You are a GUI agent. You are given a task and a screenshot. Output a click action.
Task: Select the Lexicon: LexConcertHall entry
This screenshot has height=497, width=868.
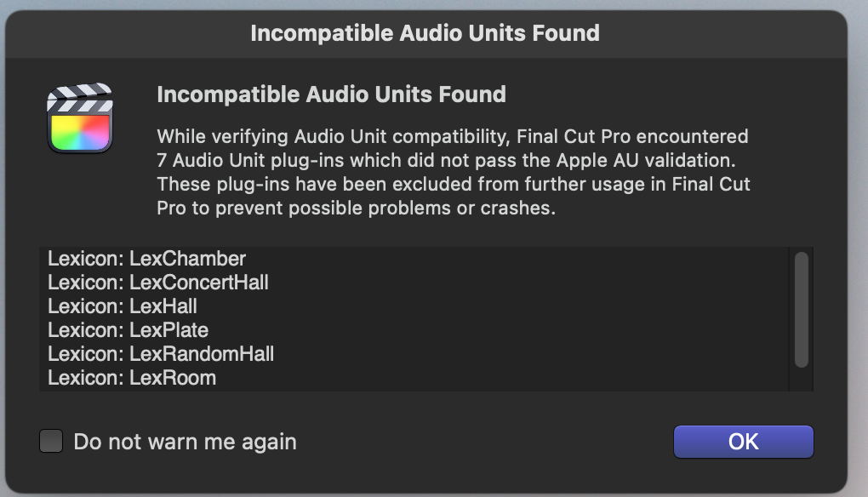tap(157, 282)
